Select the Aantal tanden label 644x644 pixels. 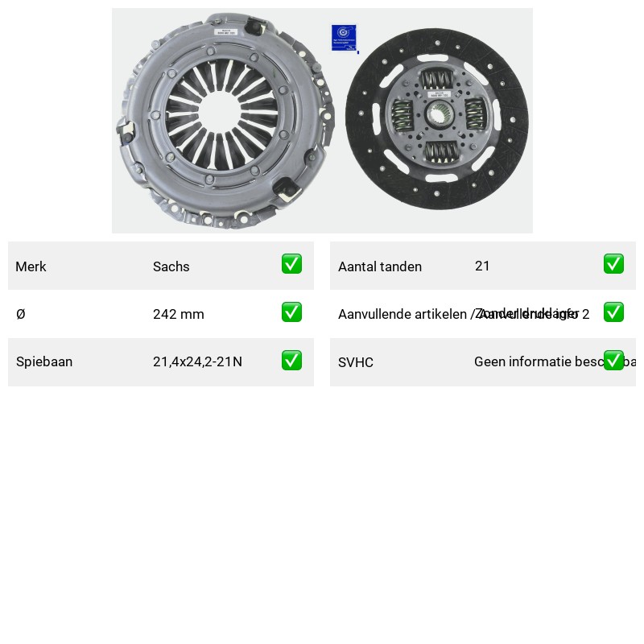pos(380,266)
